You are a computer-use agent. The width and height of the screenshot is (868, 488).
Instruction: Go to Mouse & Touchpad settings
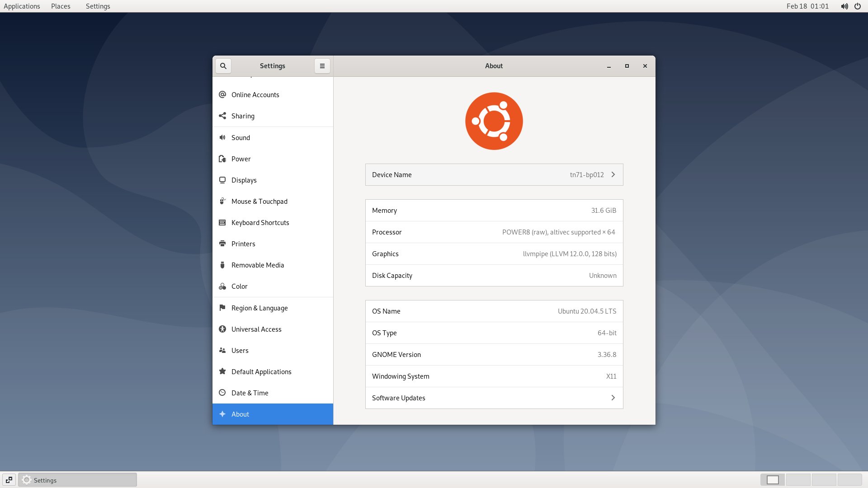(x=259, y=201)
